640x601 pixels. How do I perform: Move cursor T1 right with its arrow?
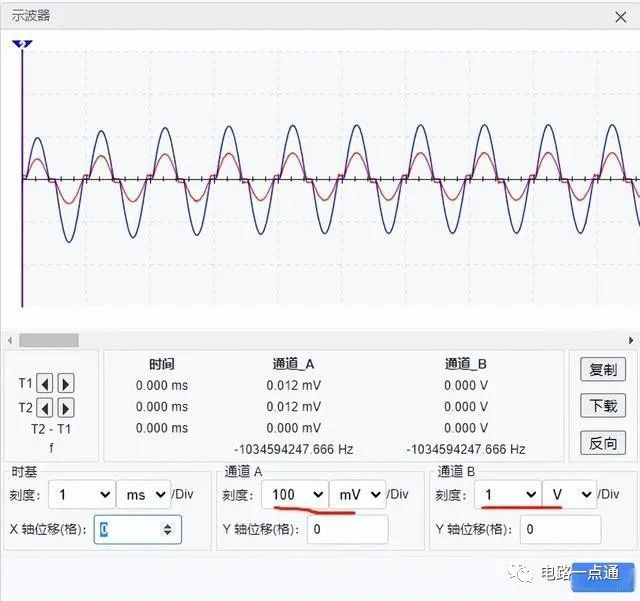tap(66, 384)
